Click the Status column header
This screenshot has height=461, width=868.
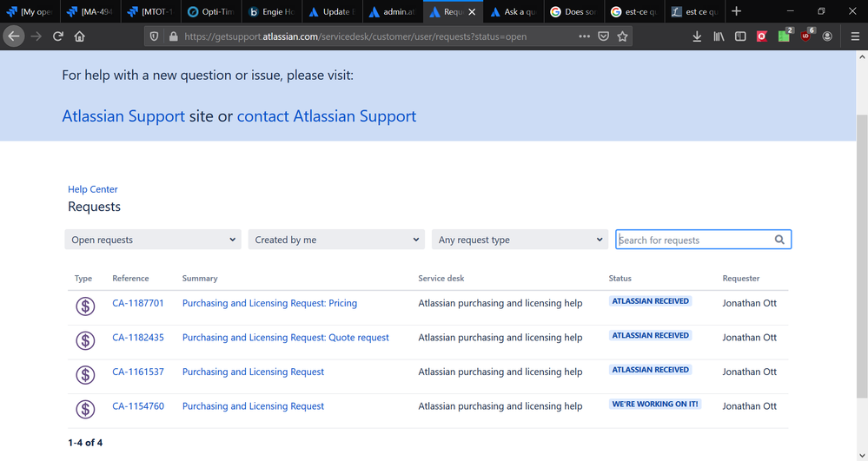tap(620, 279)
